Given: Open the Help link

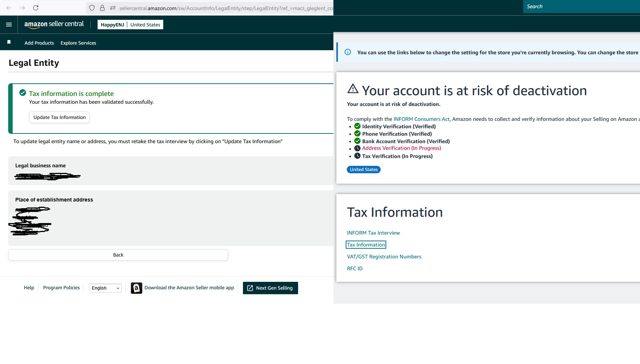Looking at the screenshot, I should 29,287.
